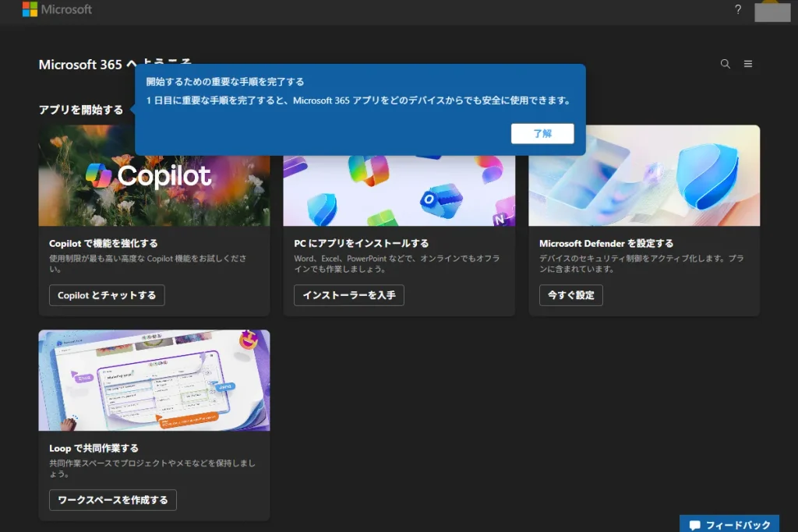The image size is (798, 532).
Task: Click the Microsoft logo in header
Action: point(57,9)
